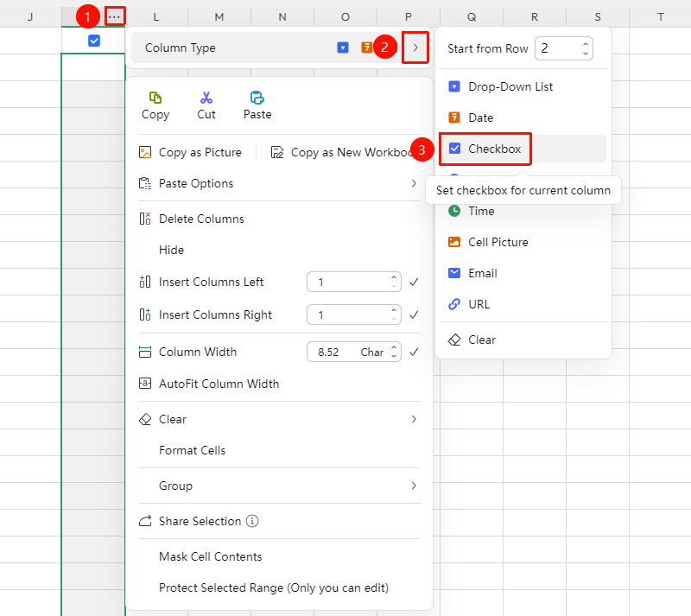
Task: Choose Copy as Picture
Action: click(190, 153)
